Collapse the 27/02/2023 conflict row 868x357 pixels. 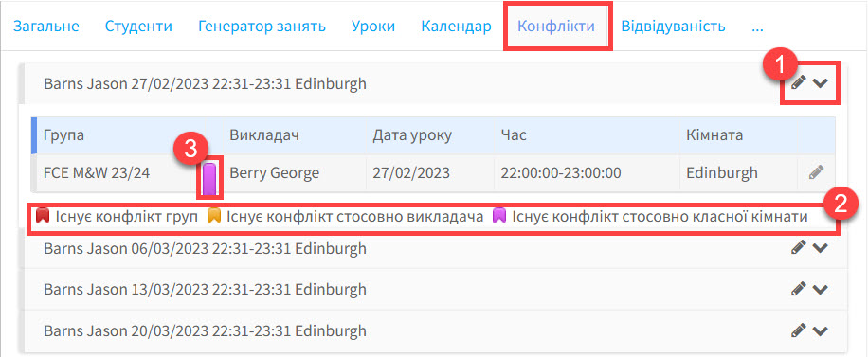[820, 83]
